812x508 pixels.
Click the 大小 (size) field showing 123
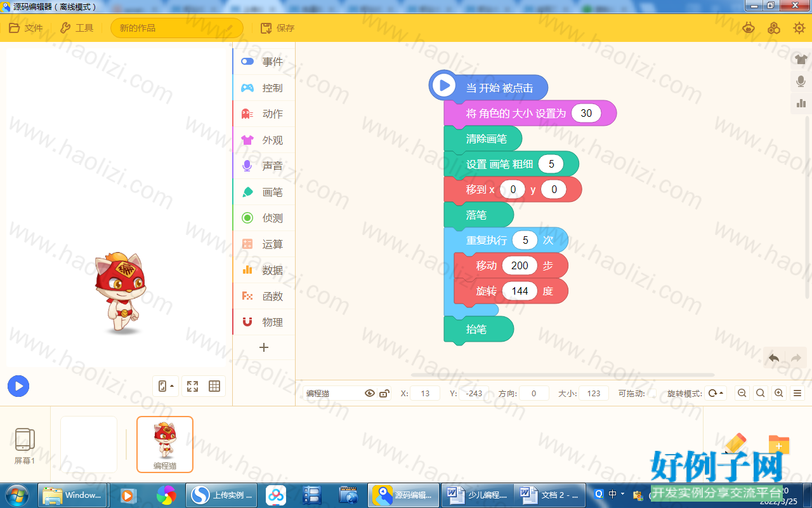[594, 393]
